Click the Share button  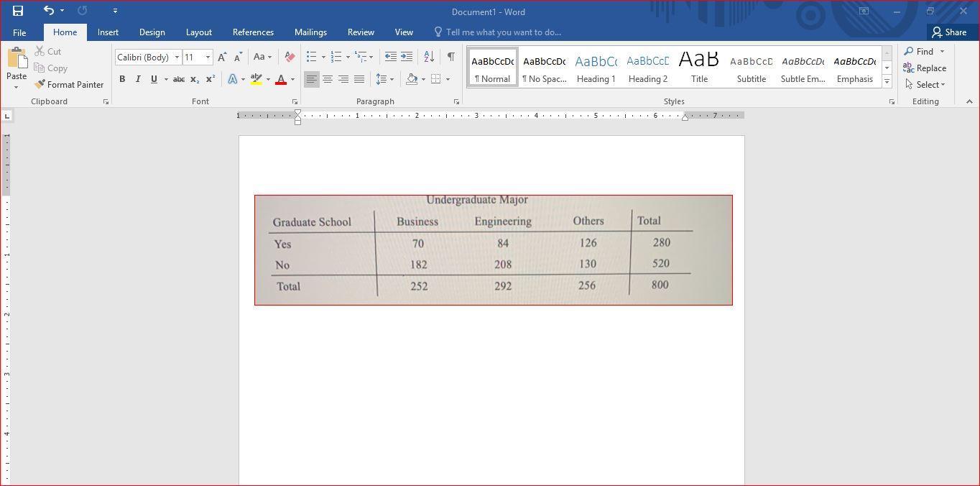point(949,32)
